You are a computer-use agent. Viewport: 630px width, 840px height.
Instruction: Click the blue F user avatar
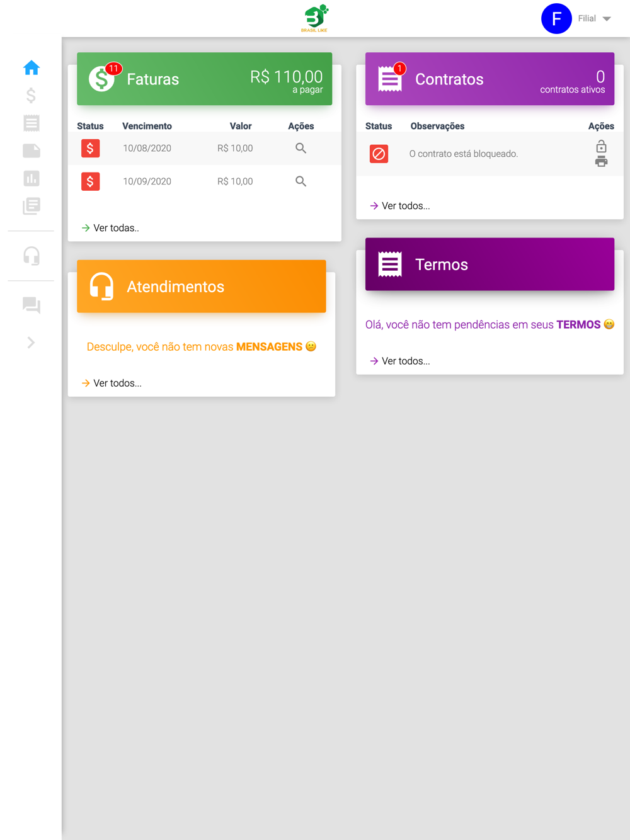tap(556, 18)
